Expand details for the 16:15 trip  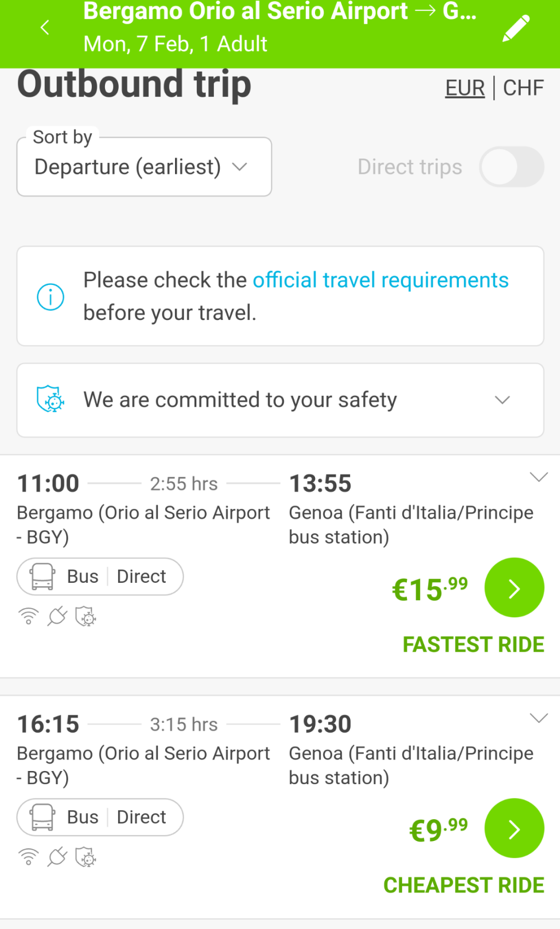point(539,718)
